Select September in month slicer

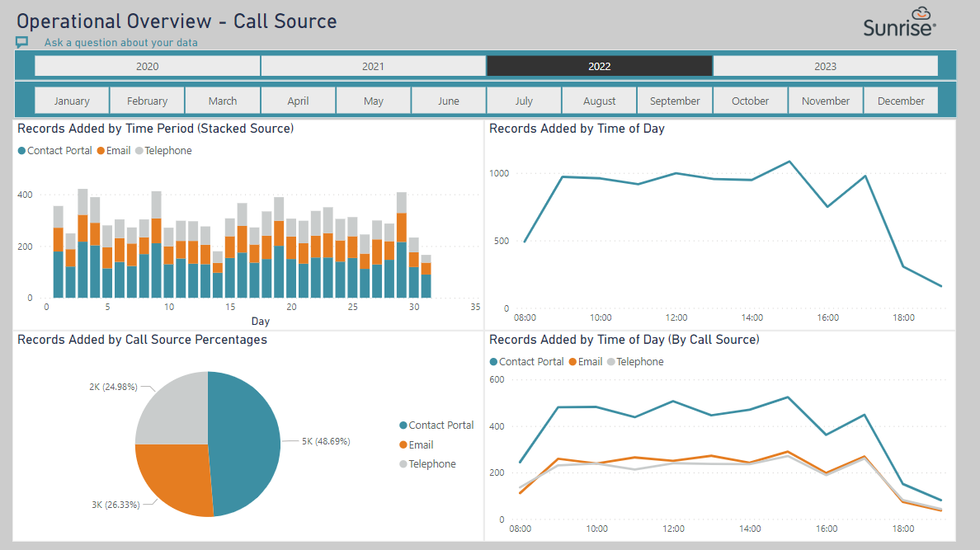tap(675, 101)
